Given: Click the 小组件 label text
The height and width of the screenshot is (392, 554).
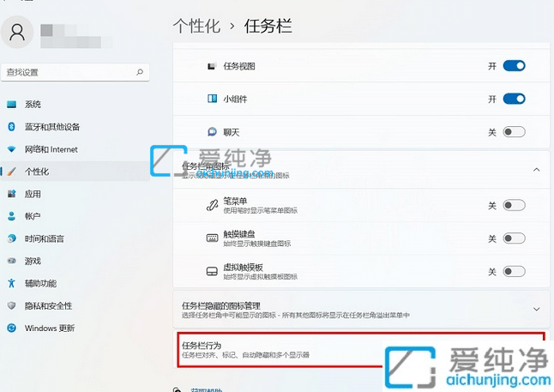Looking at the screenshot, I should pyautogui.click(x=235, y=99).
